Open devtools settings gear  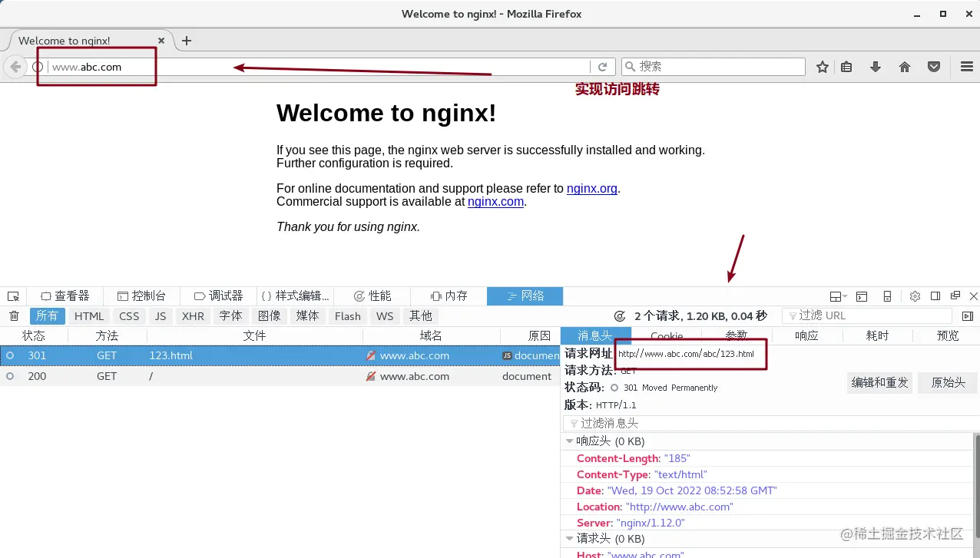point(915,296)
